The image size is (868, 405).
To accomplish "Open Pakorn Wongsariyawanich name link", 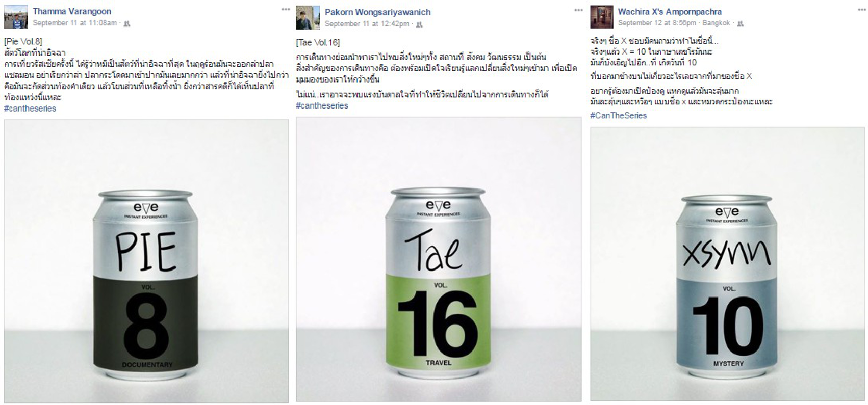I will click(378, 12).
